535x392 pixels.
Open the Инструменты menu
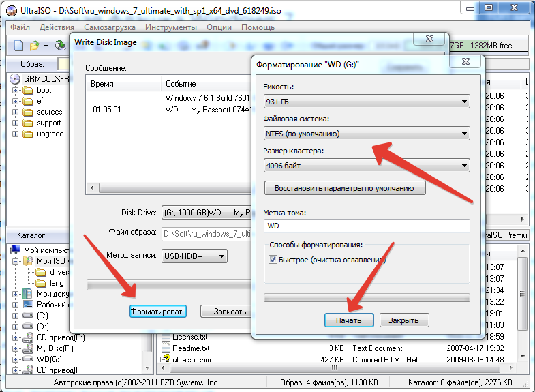[x=171, y=27]
